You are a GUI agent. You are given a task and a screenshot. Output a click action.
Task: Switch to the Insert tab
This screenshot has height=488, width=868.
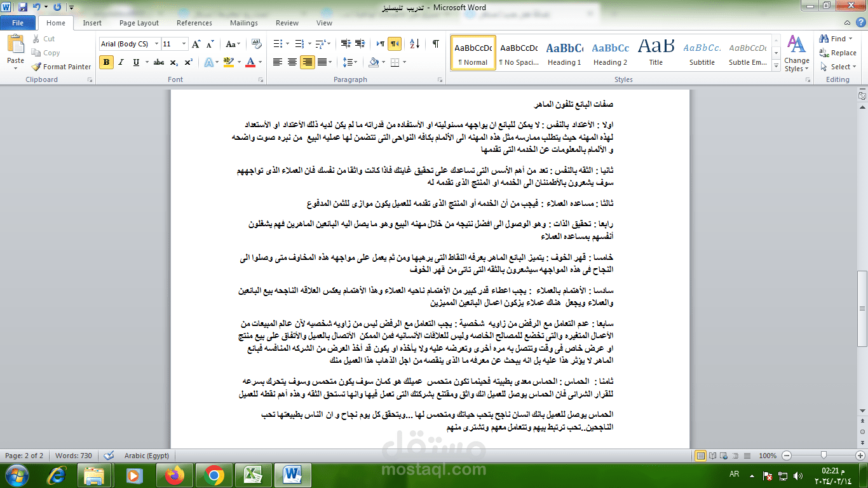pos(92,23)
